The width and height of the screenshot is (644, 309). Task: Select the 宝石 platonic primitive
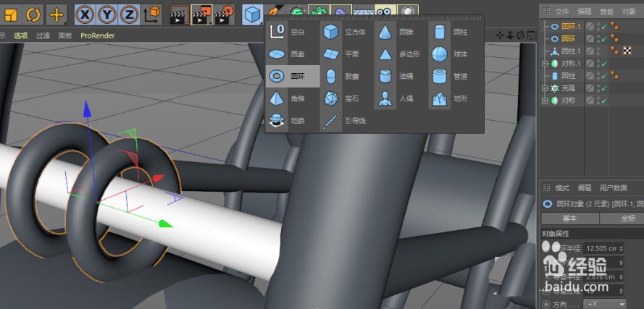pyautogui.click(x=345, y=98)
